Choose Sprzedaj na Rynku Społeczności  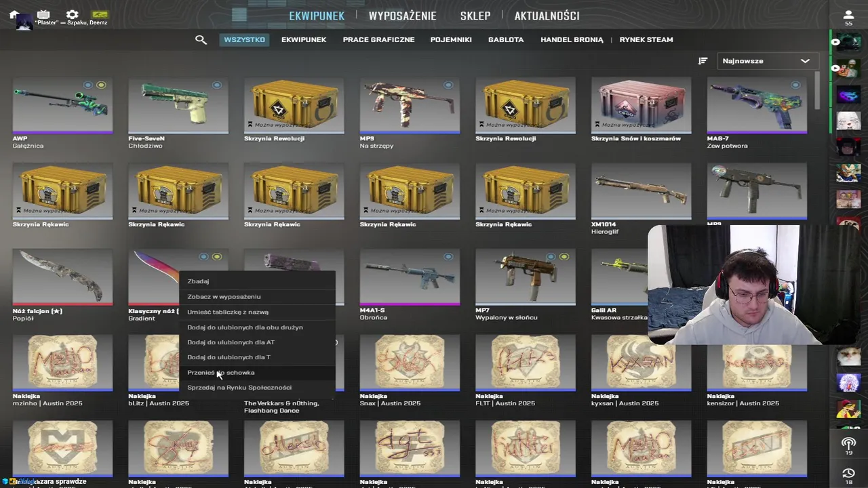click(257, 388)
